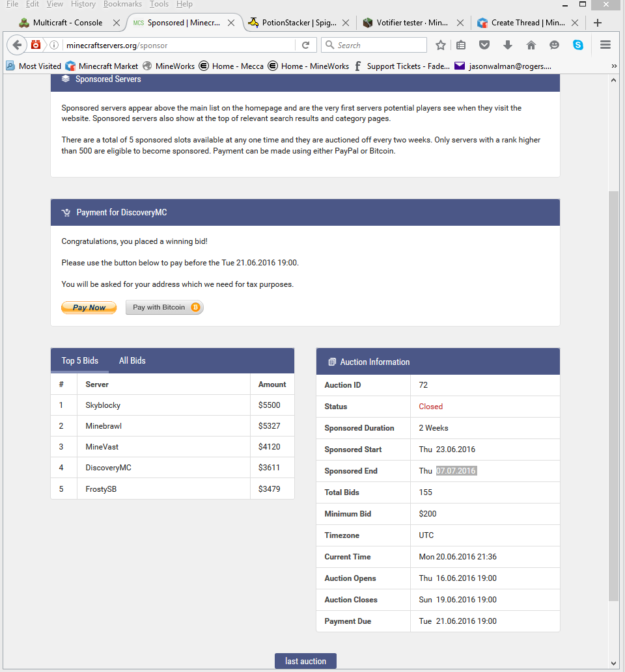Image resolution: width=625 pixels, height=672 pixels.
Task: Close the PotionStacker Spigot tab
Action: 346,23
